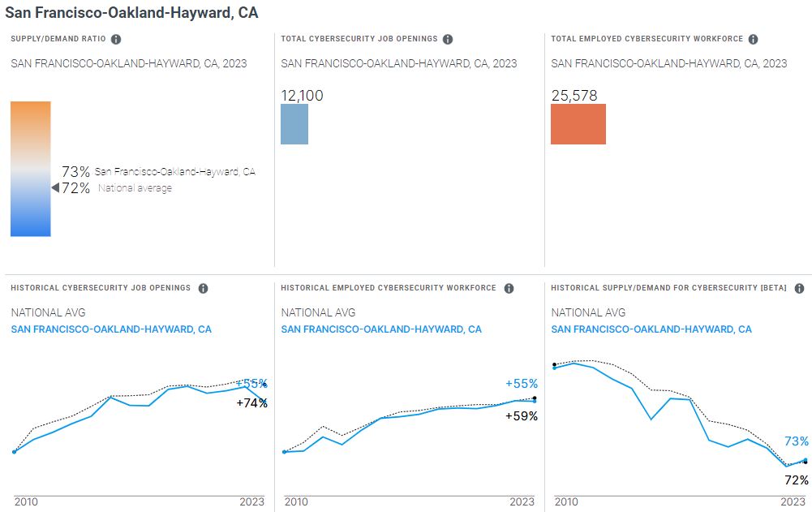Viewport: 812px width, 512px height.
Task: Show info for Historical Employed Cybersecurity Workforce
Action: (509, 288)
